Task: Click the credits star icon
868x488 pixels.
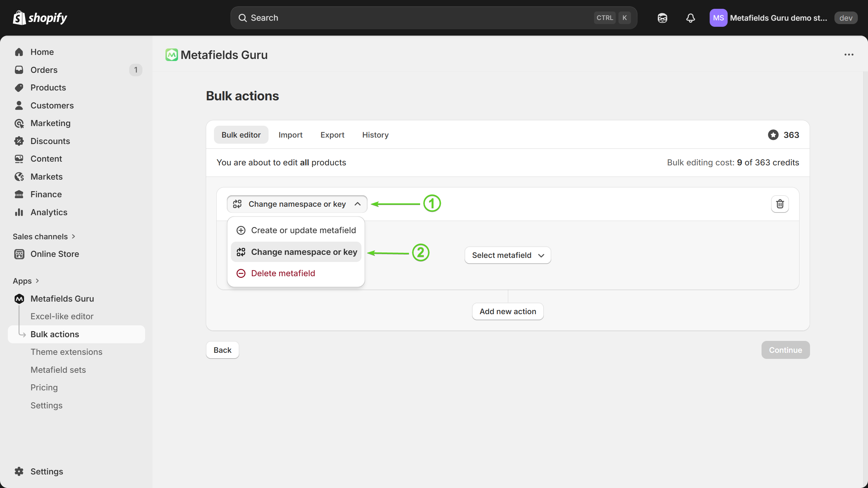Action: click(x=773, y=135)
